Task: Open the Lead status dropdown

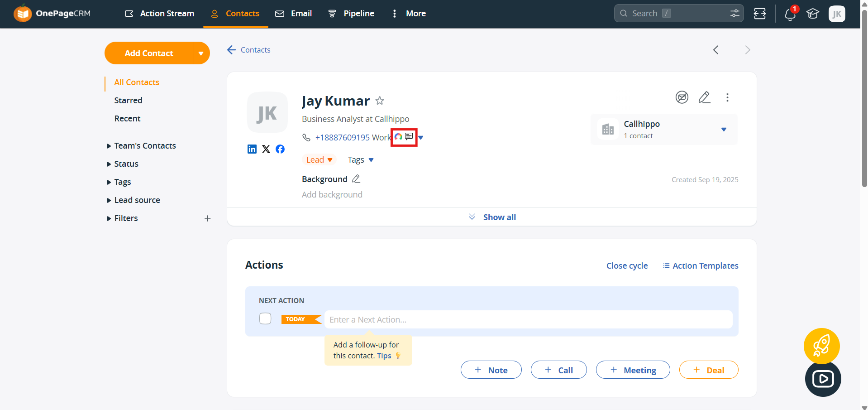Action: click(x=319, y=159)
